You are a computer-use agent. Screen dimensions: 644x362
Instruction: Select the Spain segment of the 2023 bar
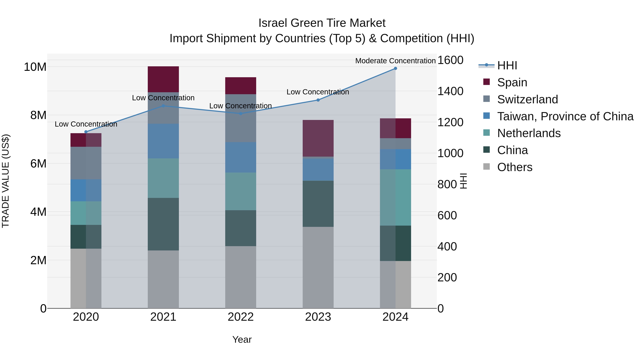pyautogui.click(x=318, y=138)
